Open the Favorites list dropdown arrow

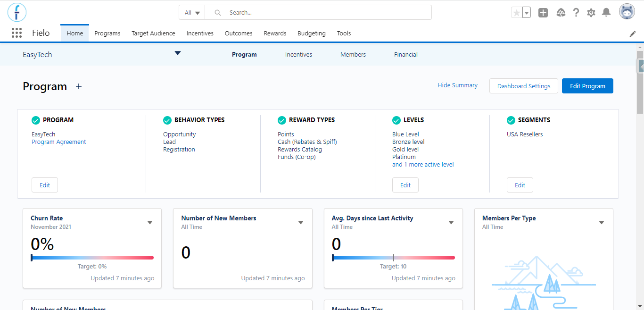click(527, 13)
